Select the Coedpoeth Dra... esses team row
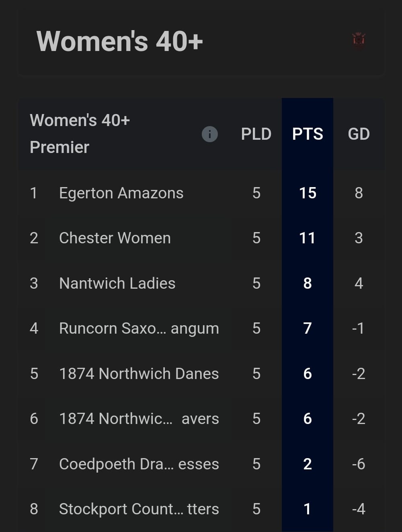The image size is (402, 532). tap(201, 464)
